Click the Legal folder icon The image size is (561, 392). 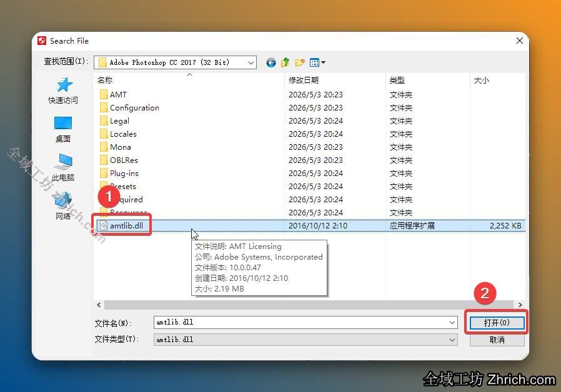(x=104, y=121)
